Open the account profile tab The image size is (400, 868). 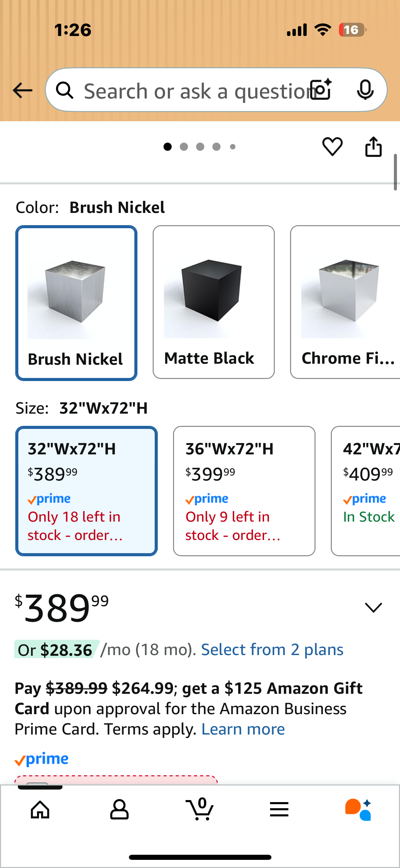coord(119,810)
